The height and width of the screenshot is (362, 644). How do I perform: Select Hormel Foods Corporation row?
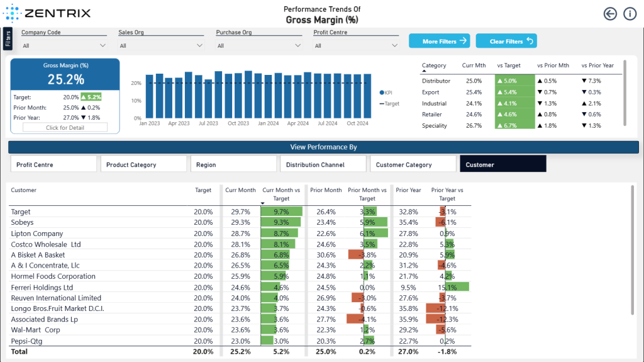coord(240,276)
